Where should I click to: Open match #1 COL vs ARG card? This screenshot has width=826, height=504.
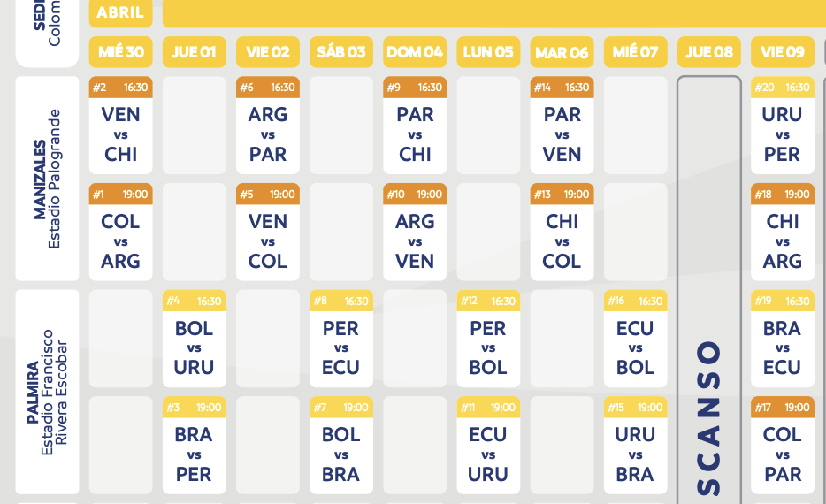pyautogui.click(x=120, y=233)
